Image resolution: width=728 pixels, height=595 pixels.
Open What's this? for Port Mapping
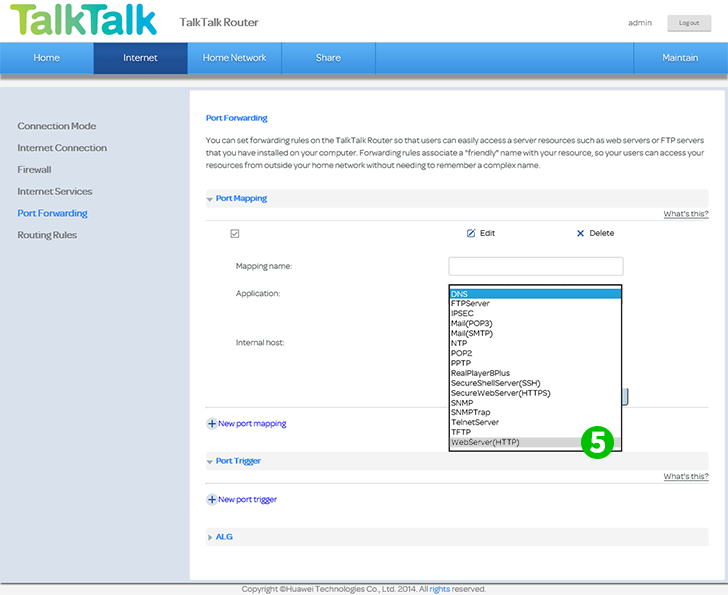pyautogui.click(x=686, y=214)
